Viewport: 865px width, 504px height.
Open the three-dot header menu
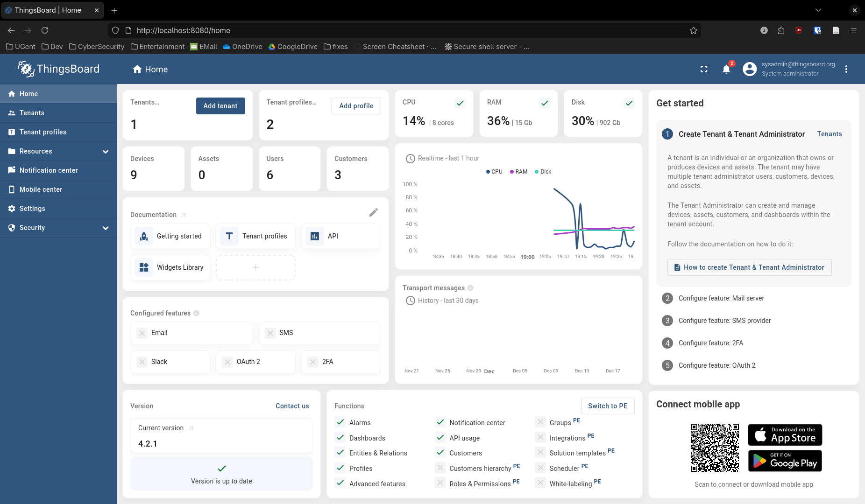tap(846, 70)
